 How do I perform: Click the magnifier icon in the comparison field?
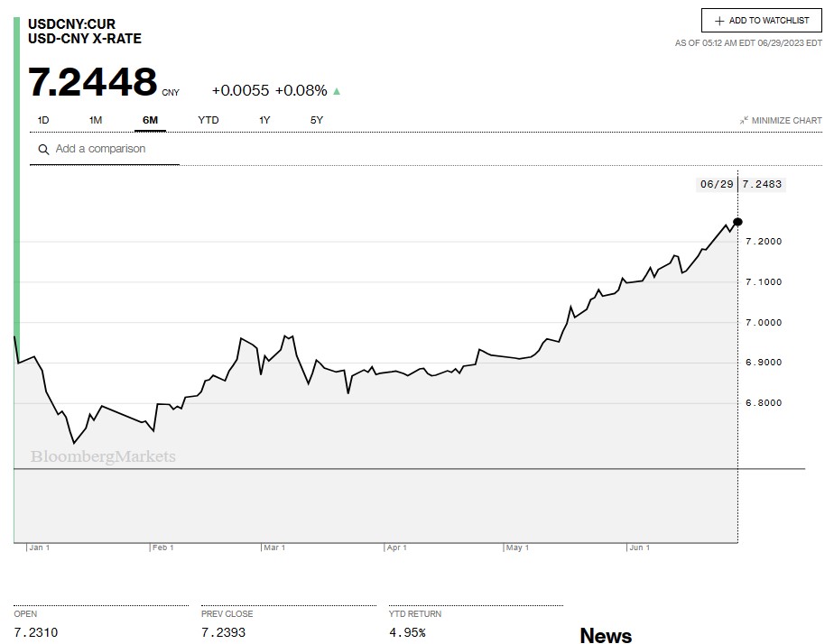click(42, 150)
